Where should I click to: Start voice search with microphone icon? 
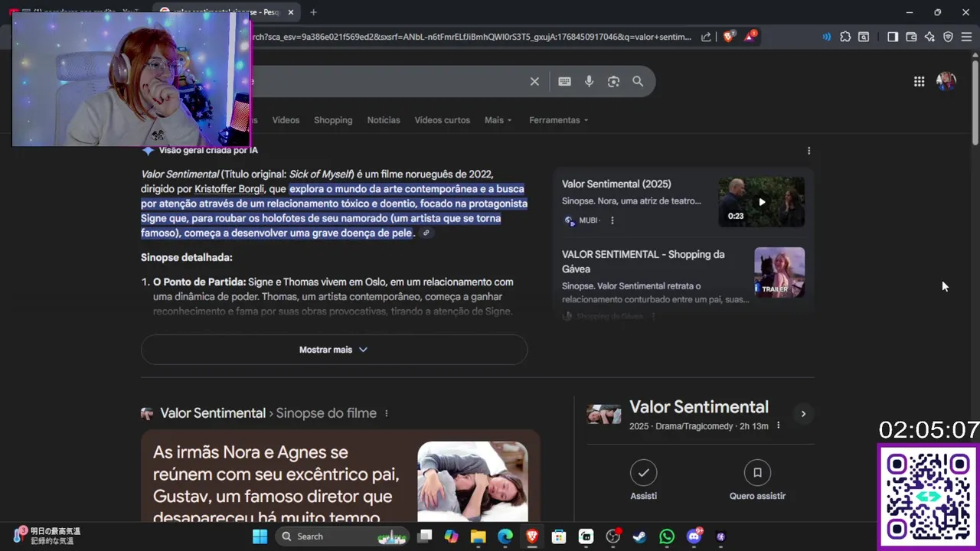[589, 81]
